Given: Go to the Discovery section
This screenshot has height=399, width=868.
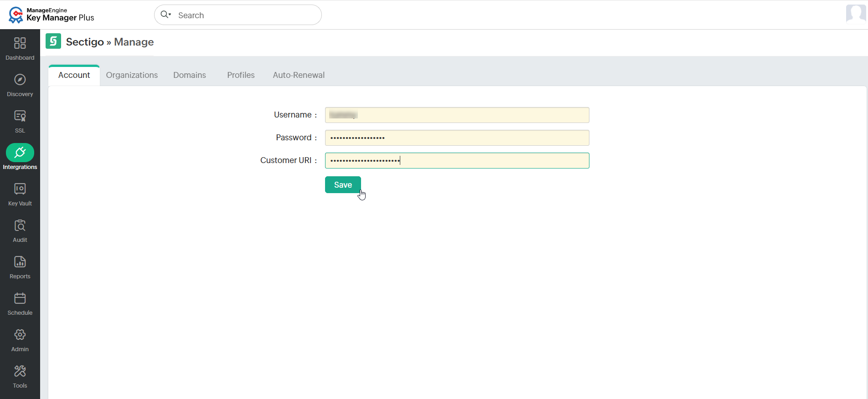Looking at the screenshot, I should [x=20, y=85].
